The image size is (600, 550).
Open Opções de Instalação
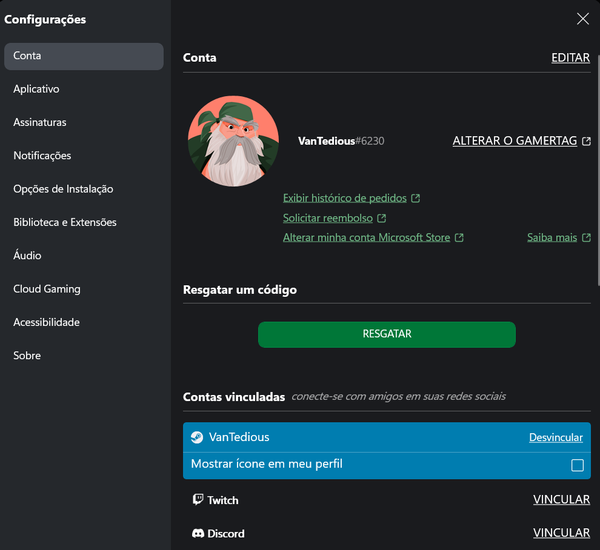63,189
